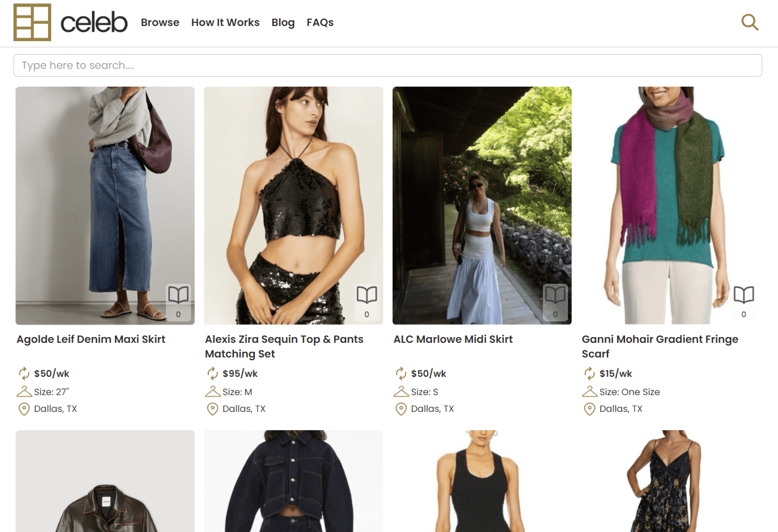The width and height of the screenshot is (778, 532).
Task: Open the FAQs page
Action: coord(320,22)
